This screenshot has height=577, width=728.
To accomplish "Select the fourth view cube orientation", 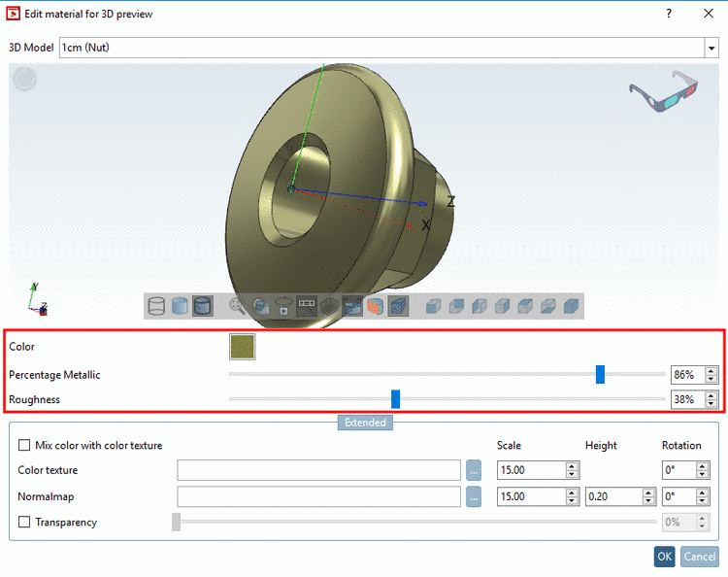I will [503, 306].
